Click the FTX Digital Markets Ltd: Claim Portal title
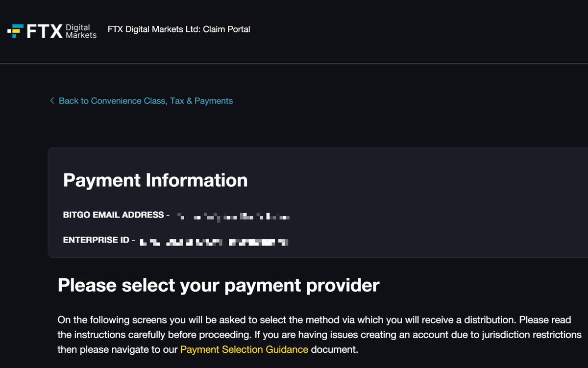Image resolution: width=588 pixels, height=368 pixels. (x=179, y=29)
